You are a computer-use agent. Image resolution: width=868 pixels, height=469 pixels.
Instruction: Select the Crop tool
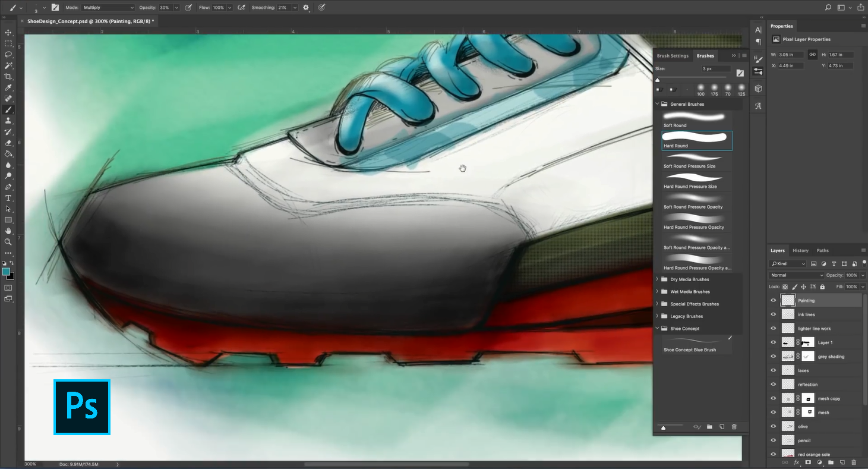8,77
